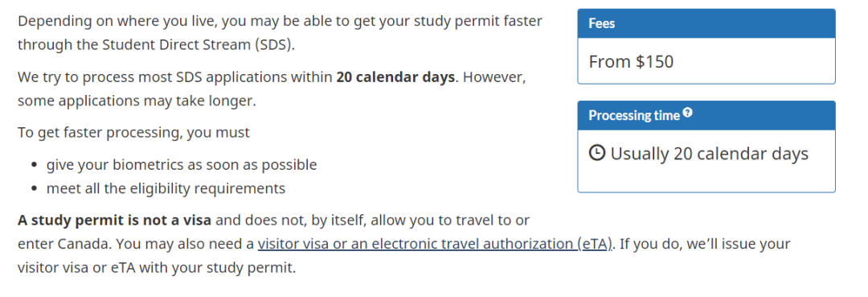Open the visitor visa or eTA link

tap(435, 244)
